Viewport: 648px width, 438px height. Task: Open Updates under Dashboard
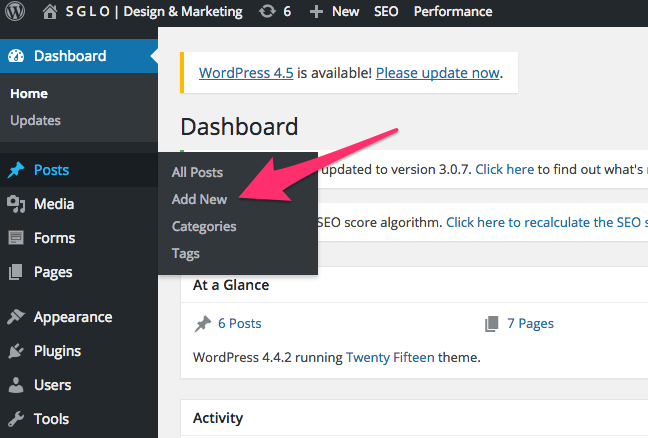(36, 120)
